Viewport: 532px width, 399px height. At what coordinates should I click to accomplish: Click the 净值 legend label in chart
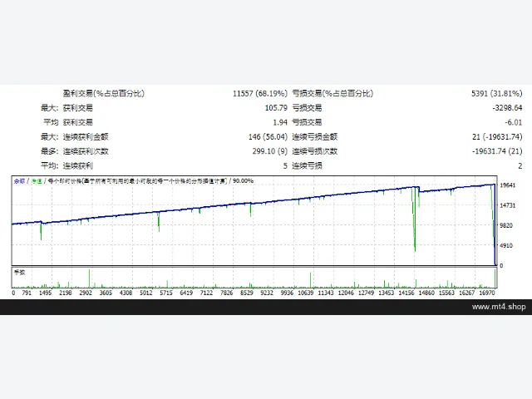click(x=37, y=181)
